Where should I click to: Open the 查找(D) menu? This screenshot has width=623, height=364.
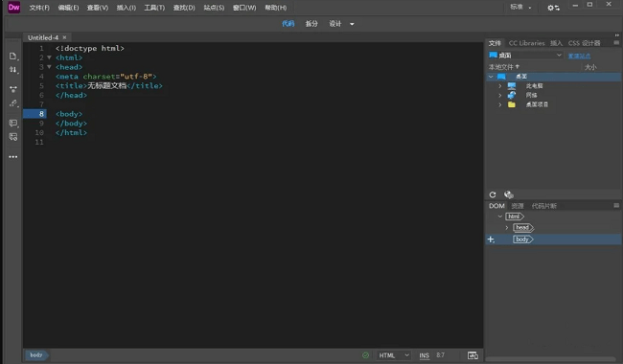click(184, 8)
